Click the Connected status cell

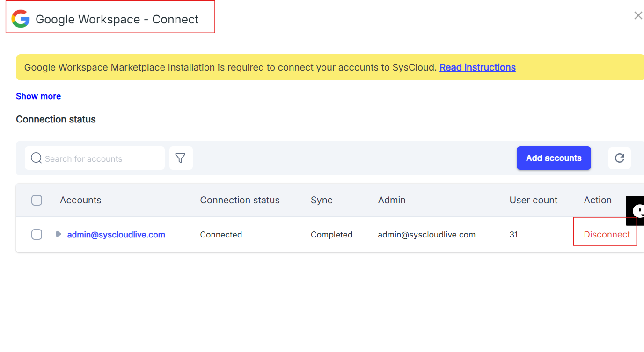coord(221,235)
